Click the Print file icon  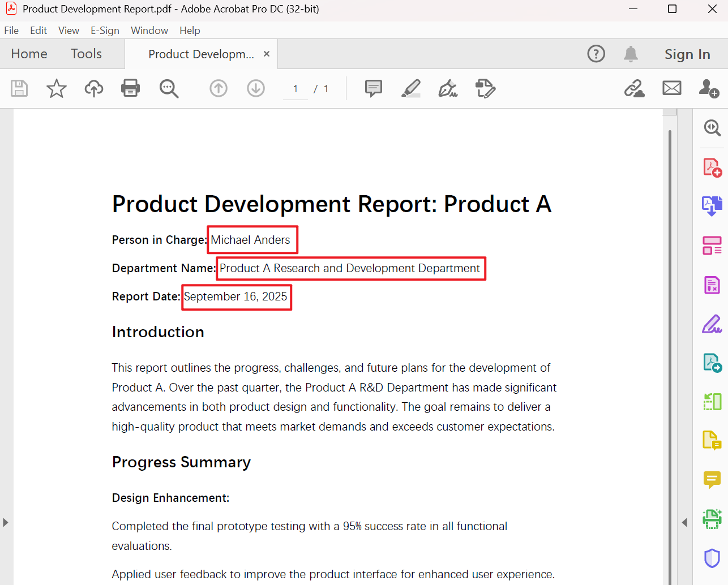[x=130, y=88]
